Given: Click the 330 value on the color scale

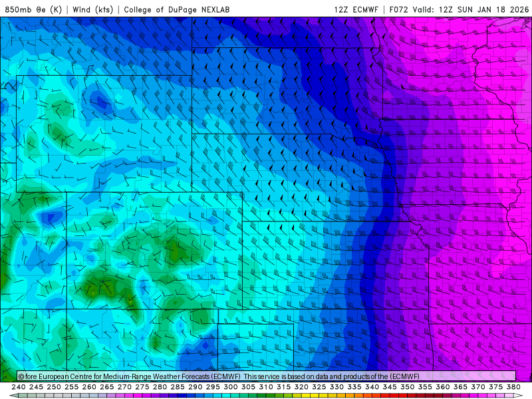Looking at the screenshot, I should (x=336, y=387).
